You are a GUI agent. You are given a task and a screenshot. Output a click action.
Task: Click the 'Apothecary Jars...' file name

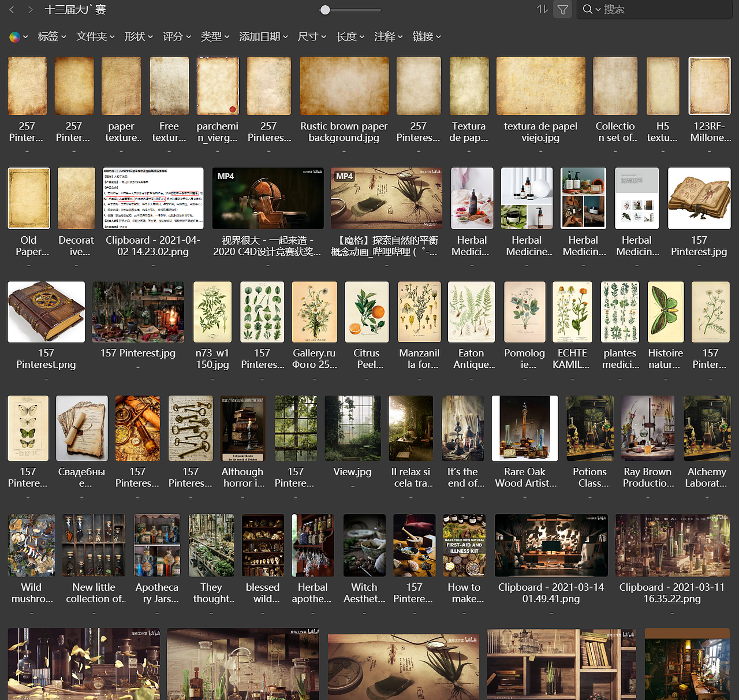coord(157,593)
